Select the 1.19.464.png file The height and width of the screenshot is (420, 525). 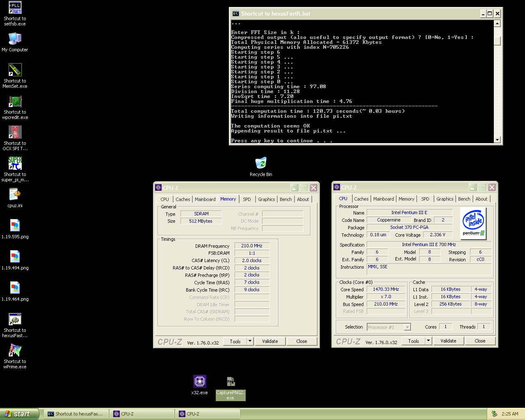coord(15,288)
